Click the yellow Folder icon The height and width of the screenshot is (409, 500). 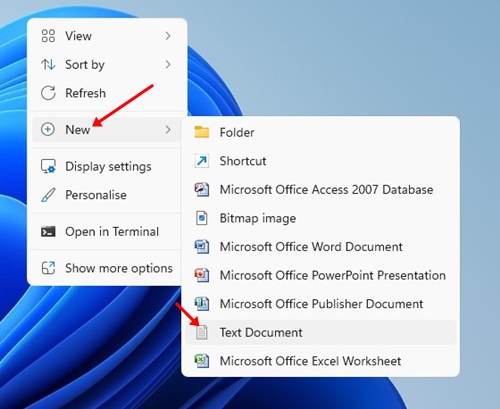(x=202, y=132)
